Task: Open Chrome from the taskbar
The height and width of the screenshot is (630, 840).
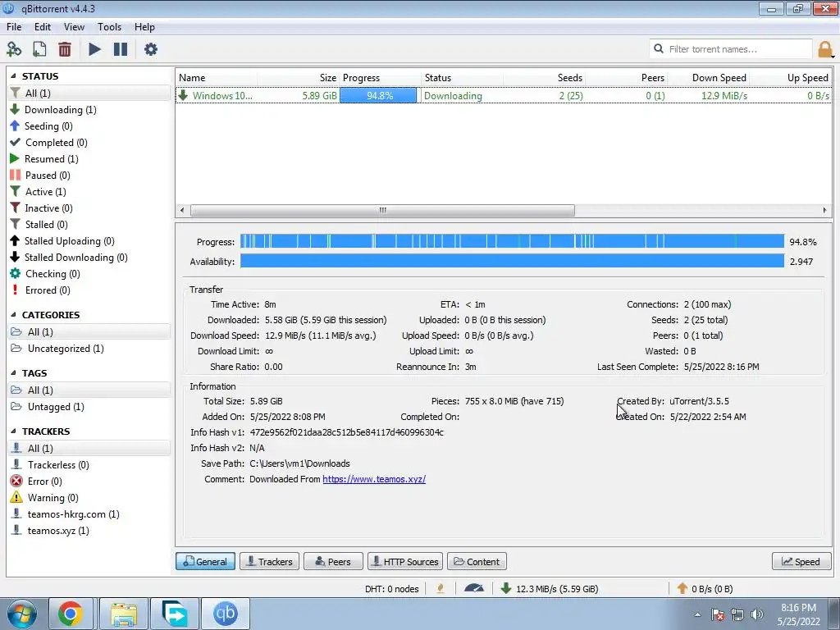Action: coord(71,614)
